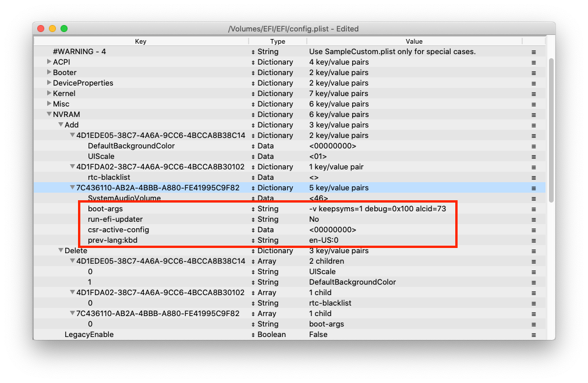The width and height of the screenshot is (588, 383).
Task: Open type selector for boot-args row
Action: [253, 209]
